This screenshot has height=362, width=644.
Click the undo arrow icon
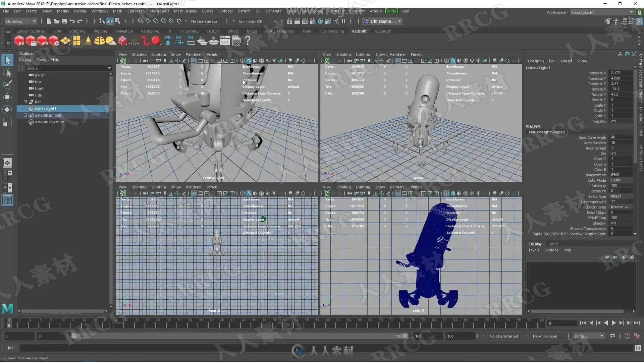click(72, 21)
